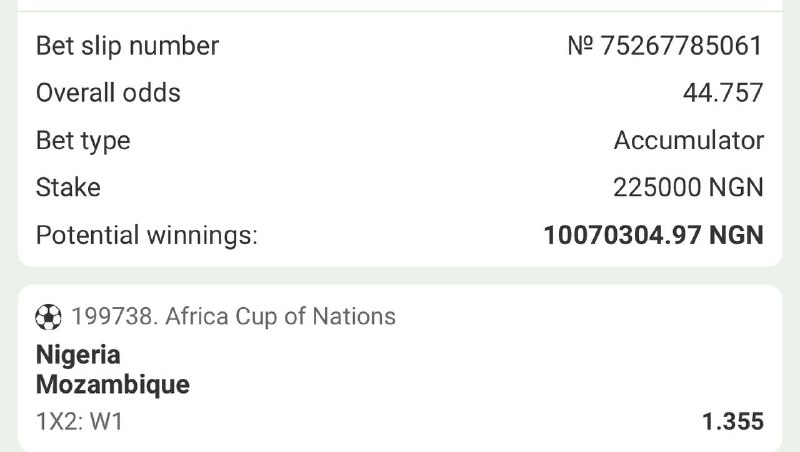This screenshot has height=452, width=800.
Task: Tap the 1.355 selection odds
Action: (733, 421)
